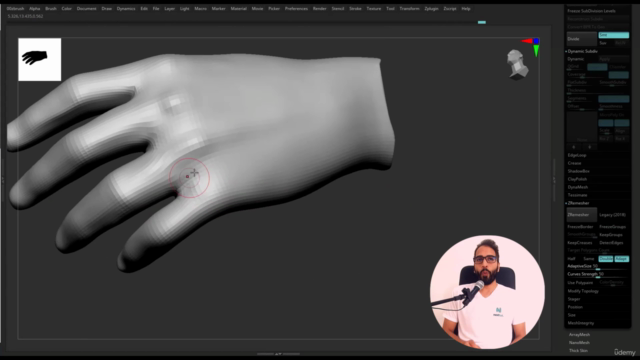Open the Draw menu
The width and height of the screenshot is (640, 360).
pos(107,9)
